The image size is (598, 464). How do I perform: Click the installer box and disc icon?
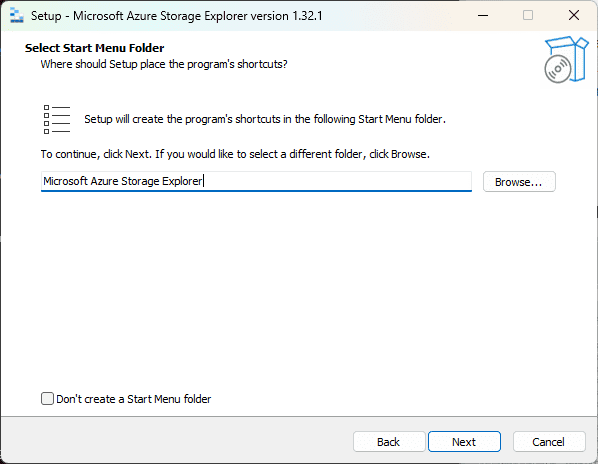(566, 59)
